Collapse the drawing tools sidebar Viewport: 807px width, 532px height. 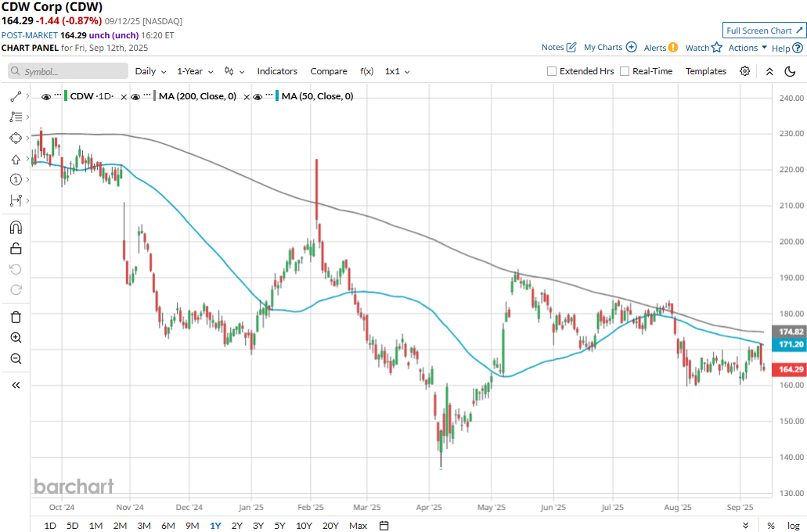coord(16,385)
